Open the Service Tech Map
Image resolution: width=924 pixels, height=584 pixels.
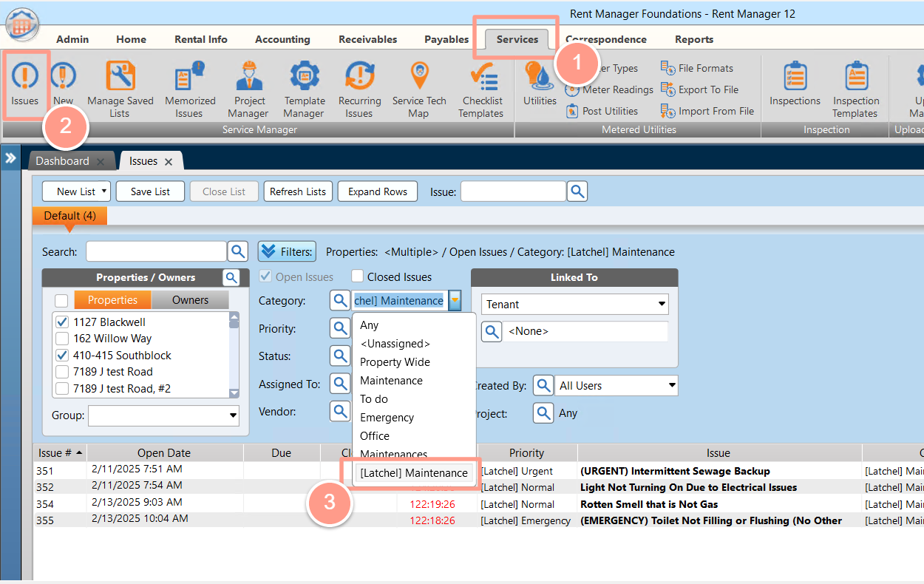click(x=419, y=89)
